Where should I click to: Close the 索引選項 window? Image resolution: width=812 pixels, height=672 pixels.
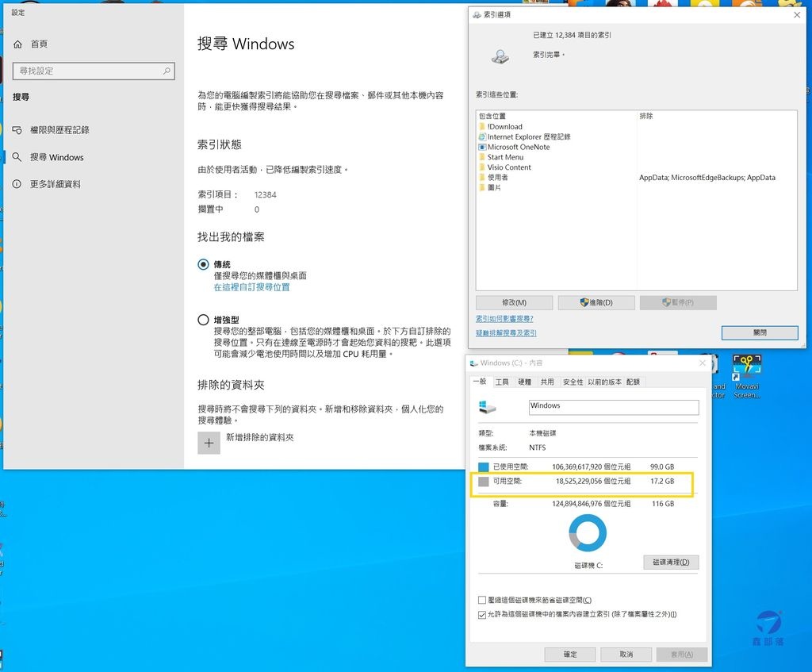[x=797, y=14]
